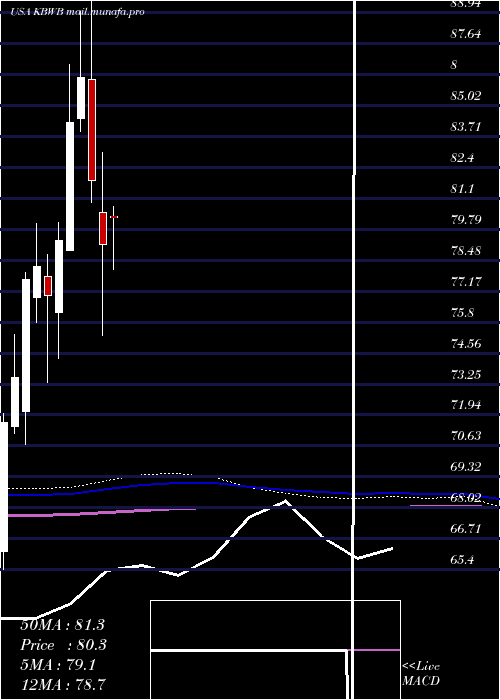The height and width of the screenshot is (700, 500).
Task: Select the 87.64 price axis label
Action: 466,33
